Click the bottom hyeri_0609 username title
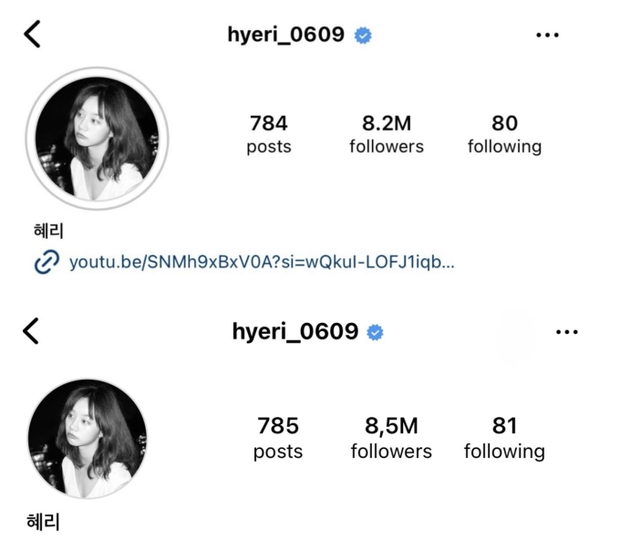Screen dimensions: 620x541 295,331
